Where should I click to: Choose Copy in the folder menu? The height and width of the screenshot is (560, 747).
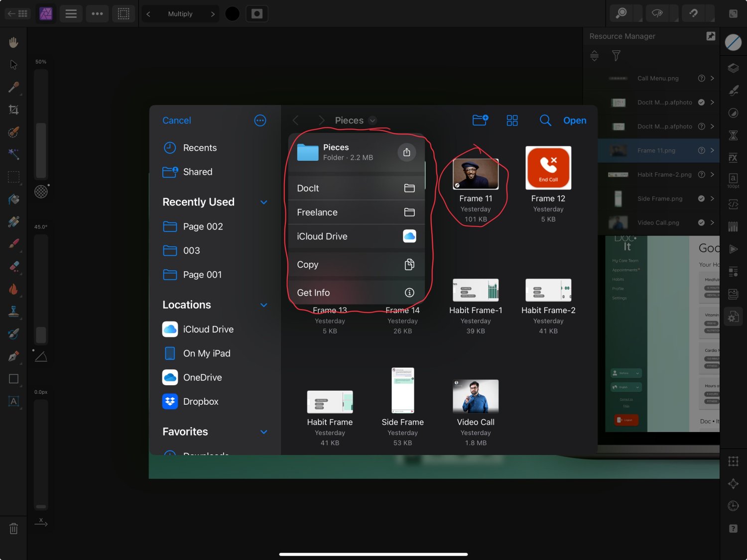(x=356, y=264)
